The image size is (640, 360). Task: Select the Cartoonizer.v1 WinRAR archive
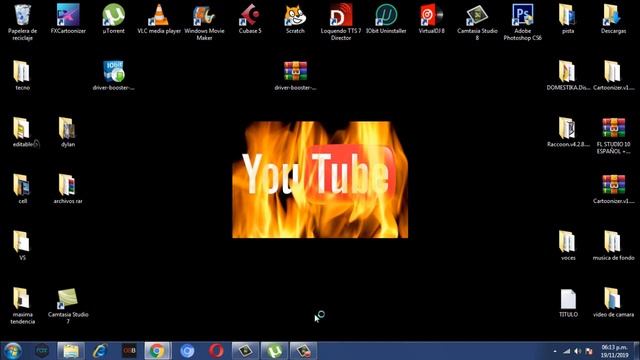[x=613, y=185]
